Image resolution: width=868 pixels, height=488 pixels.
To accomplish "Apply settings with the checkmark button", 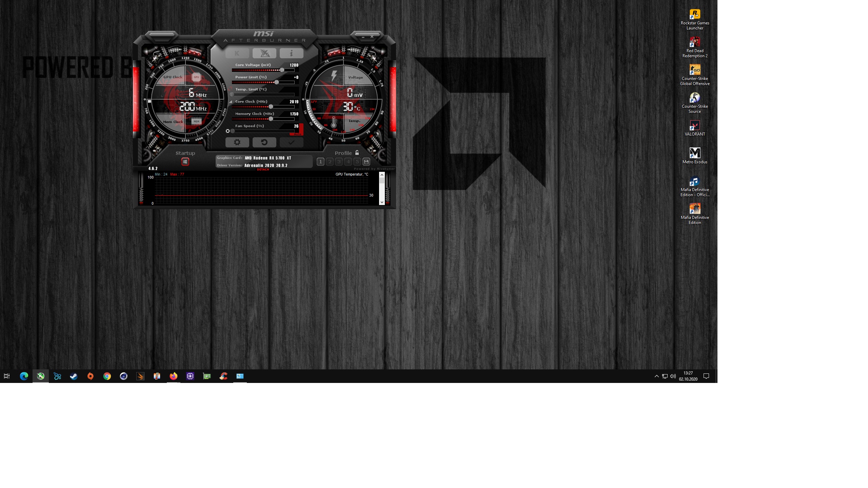I will point(291,142).
